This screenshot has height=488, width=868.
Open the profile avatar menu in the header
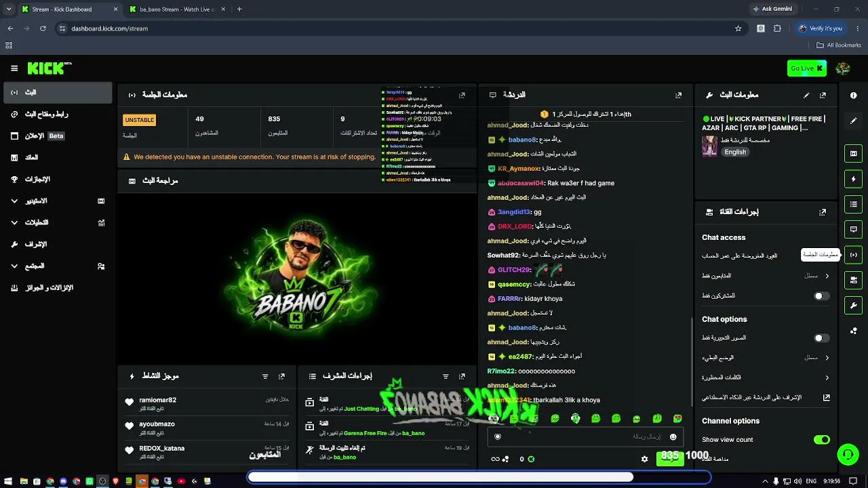(843, 68)
